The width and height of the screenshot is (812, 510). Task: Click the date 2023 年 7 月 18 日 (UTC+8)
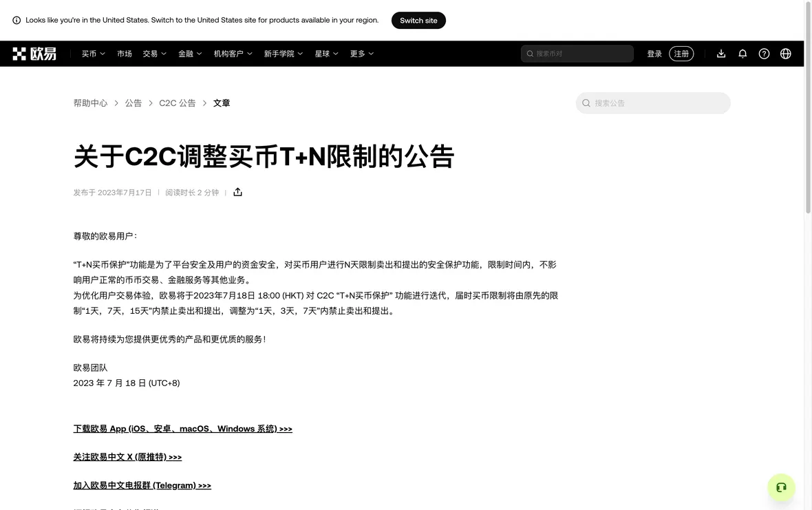(127, 383)
